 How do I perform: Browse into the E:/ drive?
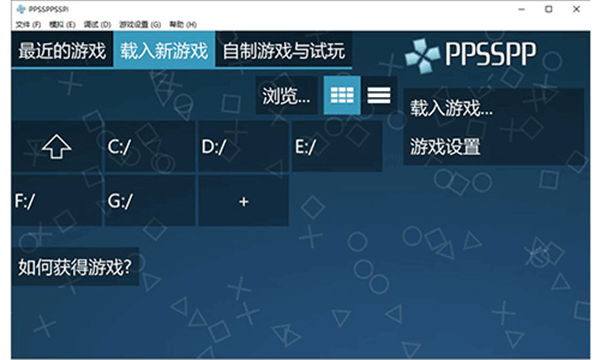[x=337, y=147]
